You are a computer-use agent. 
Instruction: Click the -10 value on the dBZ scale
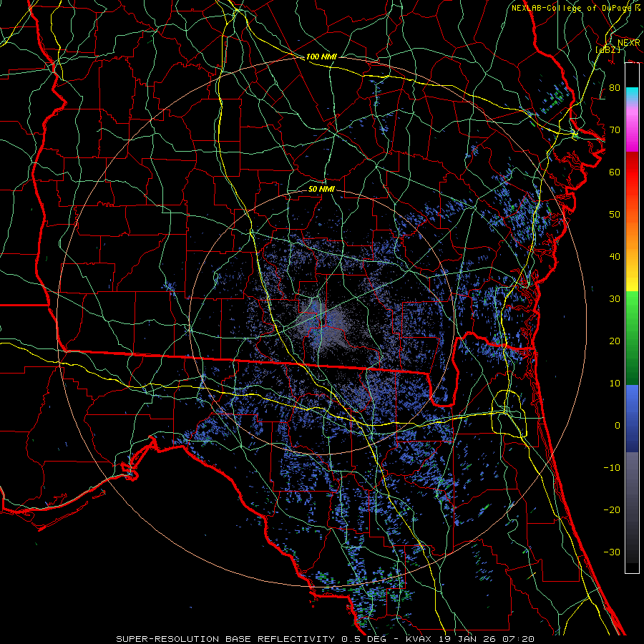612,467
